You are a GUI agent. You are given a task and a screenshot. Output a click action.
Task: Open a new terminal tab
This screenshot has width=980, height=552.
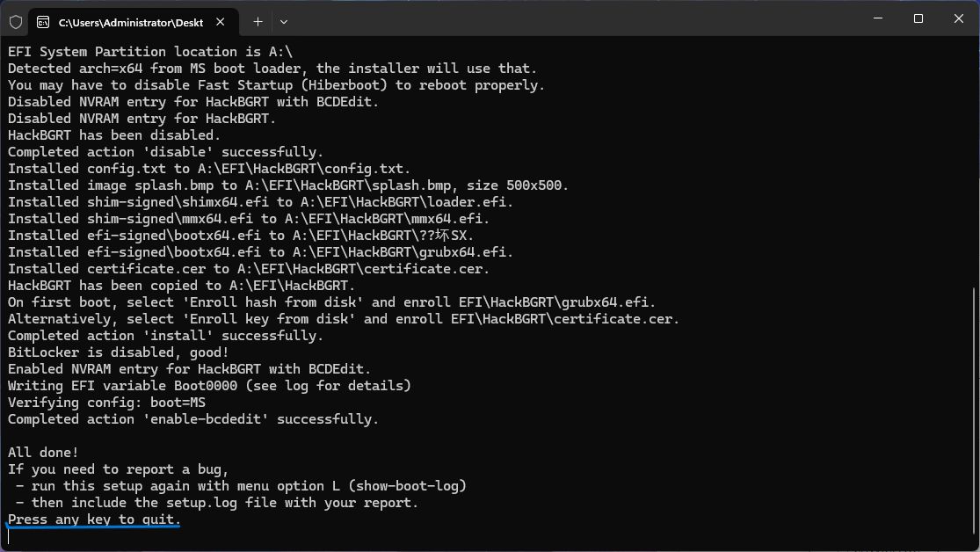pos(258,21)
